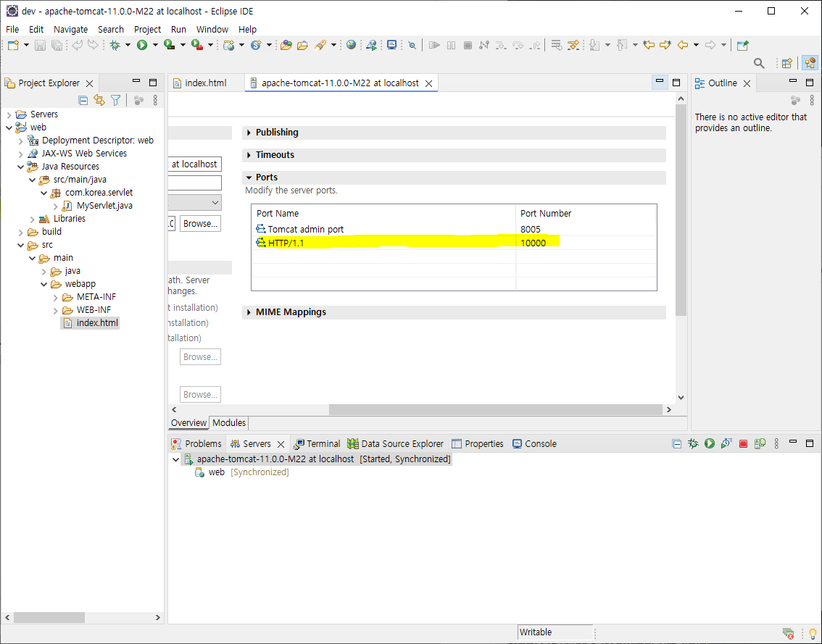Collapse apache-tomcat server node in Servers view
The image size is (822, 644).
[175, 459]
